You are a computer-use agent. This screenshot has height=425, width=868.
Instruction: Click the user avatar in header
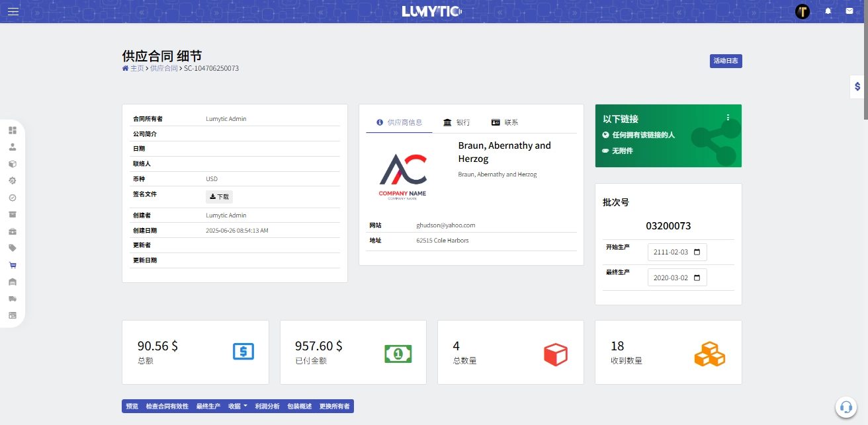(802, 11)
